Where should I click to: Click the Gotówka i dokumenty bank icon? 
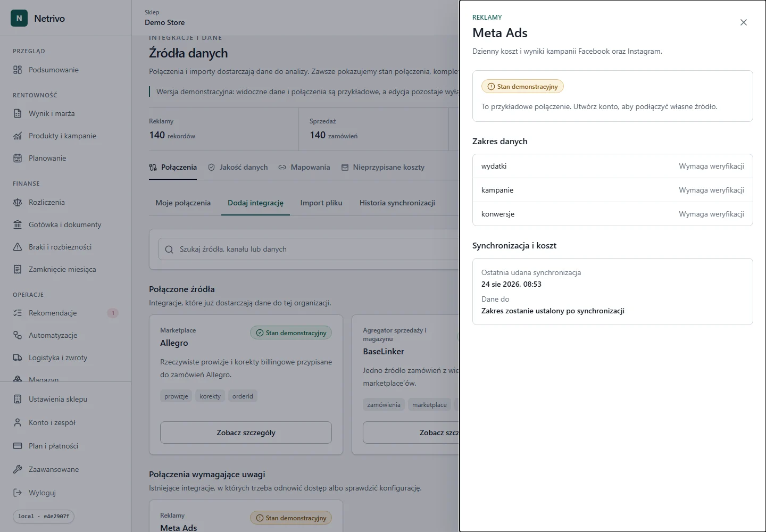click(18, 225)
